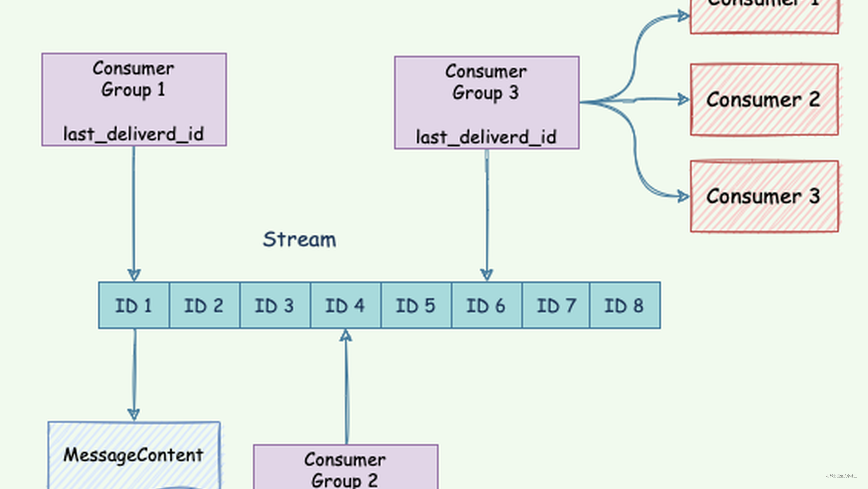
Task: Select the ID 1 stream entry
Action: tap(134, 305)
